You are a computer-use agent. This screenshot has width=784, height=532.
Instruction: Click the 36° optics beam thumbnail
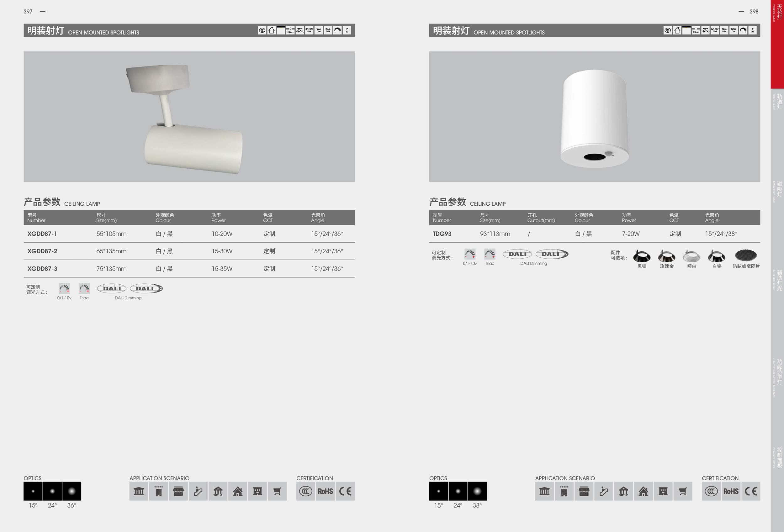[x=72, y=491]
